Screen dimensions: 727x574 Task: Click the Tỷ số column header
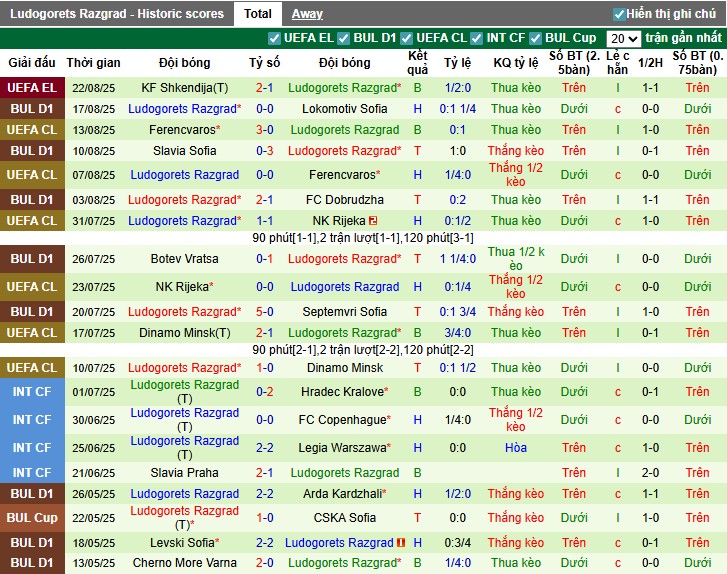[265, 62]
